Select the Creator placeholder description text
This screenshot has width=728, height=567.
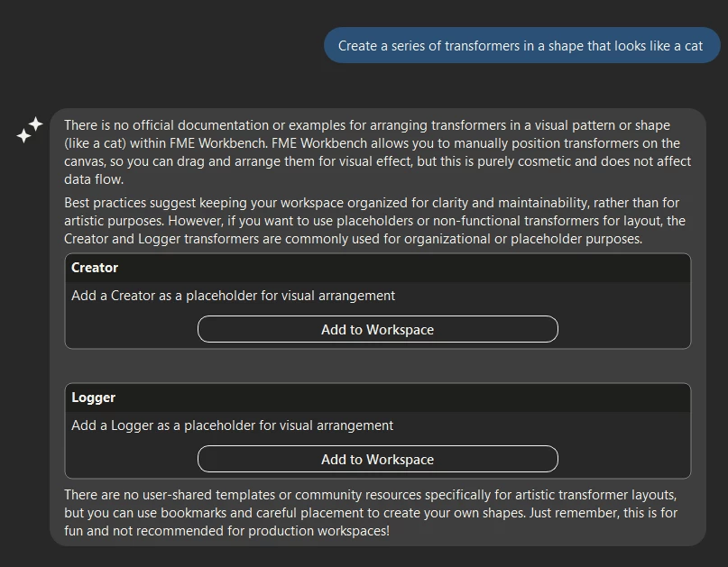click(233, 296)
